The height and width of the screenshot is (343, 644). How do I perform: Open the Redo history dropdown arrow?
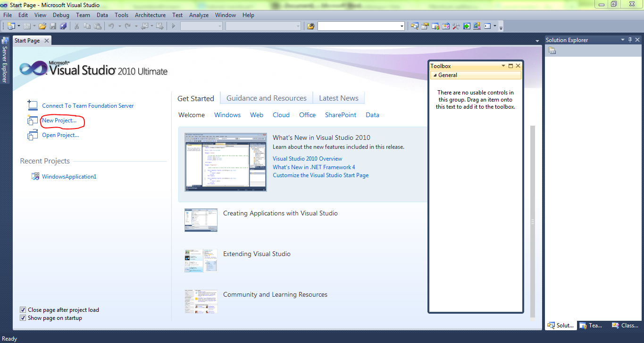tap(135, 26)
